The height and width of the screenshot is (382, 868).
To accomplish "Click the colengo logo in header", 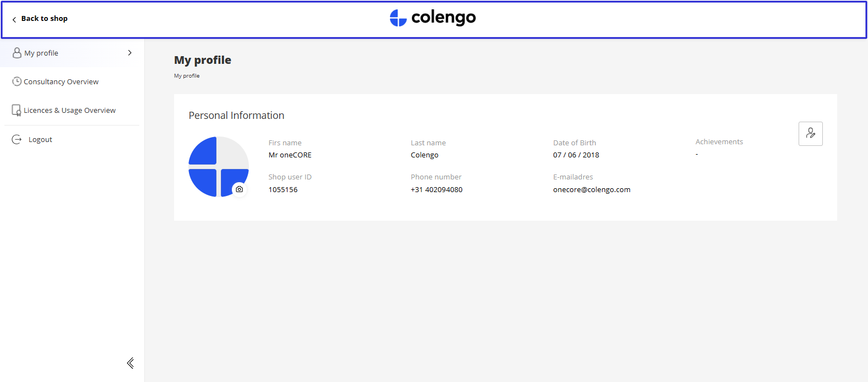I will [433, 18].
